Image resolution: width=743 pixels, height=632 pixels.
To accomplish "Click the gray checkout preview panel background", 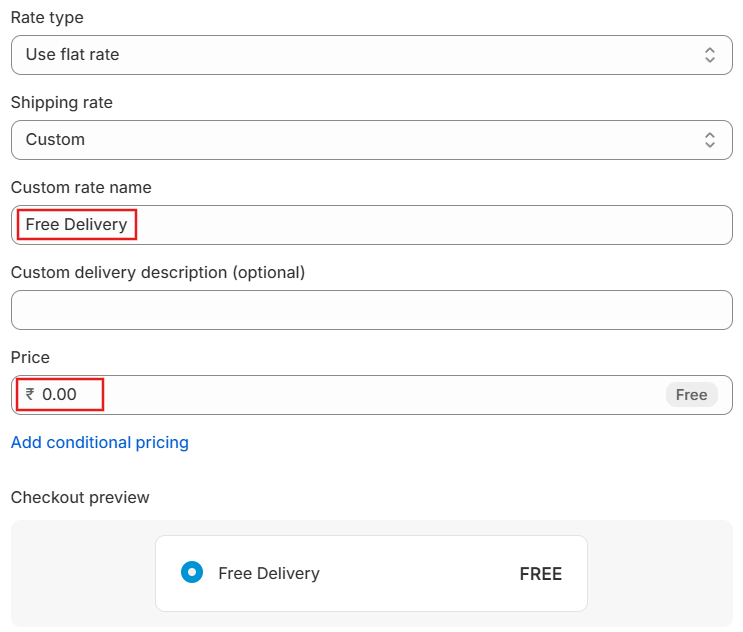I will pyautogui.click(x=83, y=573).
